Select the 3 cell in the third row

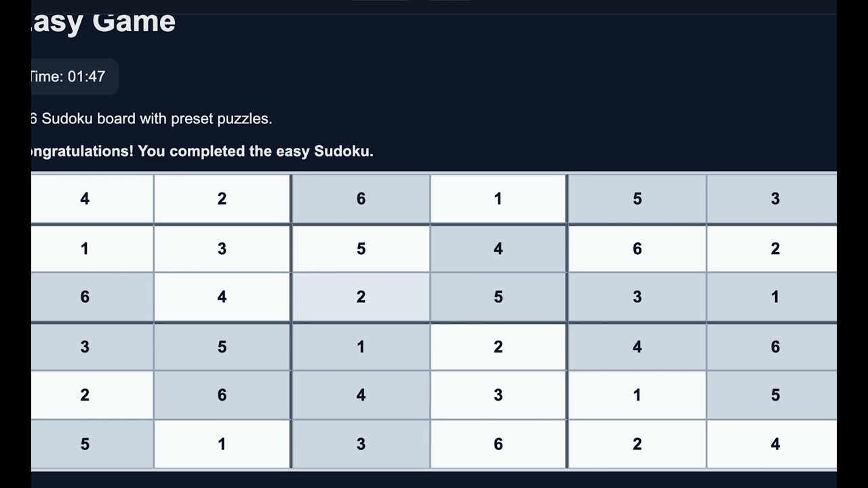point(637,297)
